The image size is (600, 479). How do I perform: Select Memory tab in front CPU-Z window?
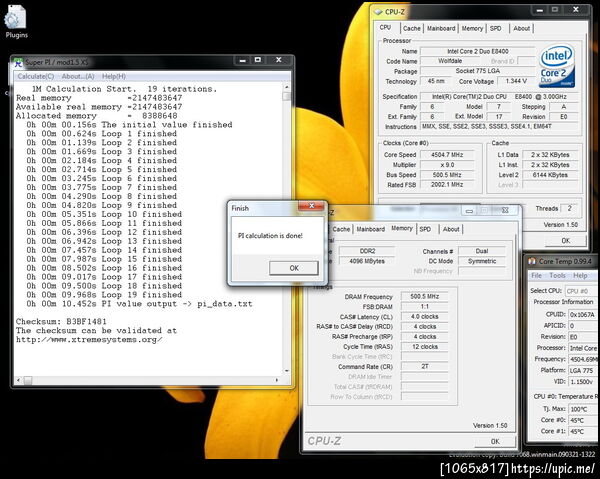point(402,228)
